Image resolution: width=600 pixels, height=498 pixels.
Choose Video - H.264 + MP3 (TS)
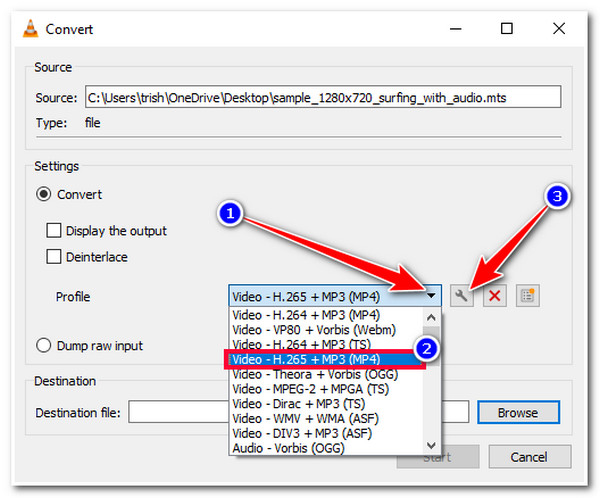[x=326, y=344]
